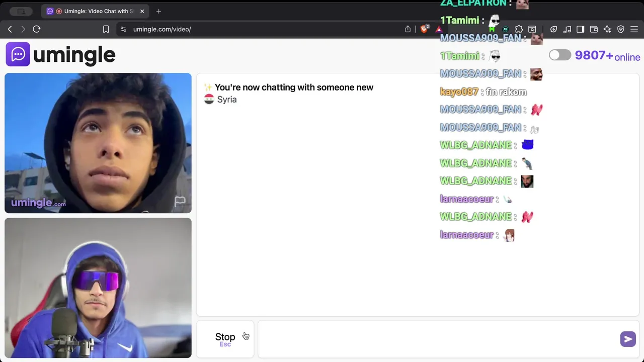Toggle the switch beside 9807+ online
644x362 pixels.
pyautogui.click(x=559, y=55)
